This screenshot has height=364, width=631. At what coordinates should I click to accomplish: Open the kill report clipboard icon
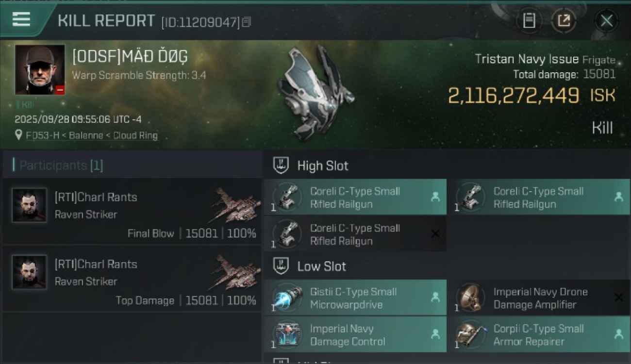[529, 20]
